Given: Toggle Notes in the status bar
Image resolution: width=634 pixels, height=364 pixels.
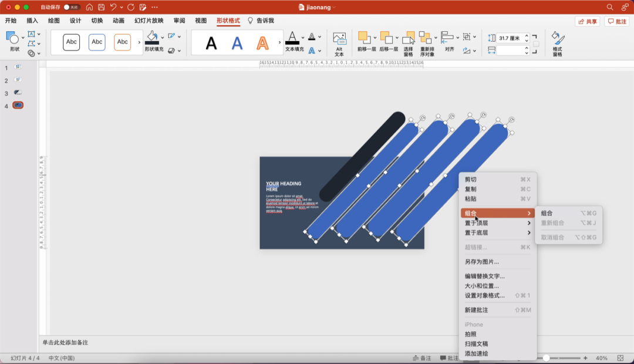Looking at the screenshot, I should pyautogui.click(x=421, y=358).
